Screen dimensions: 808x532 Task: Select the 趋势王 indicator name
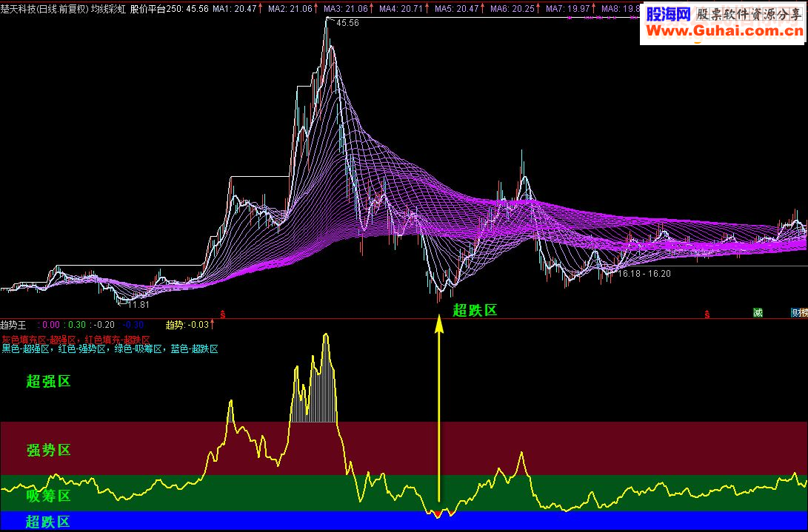[x=13, y=325]
